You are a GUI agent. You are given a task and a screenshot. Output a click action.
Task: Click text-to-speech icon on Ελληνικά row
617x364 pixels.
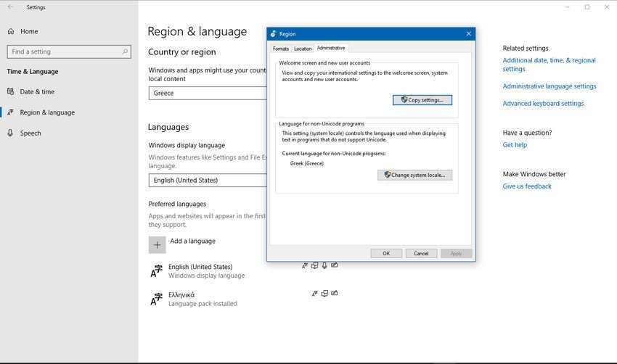pyautogui.click(x=324, y=293)
